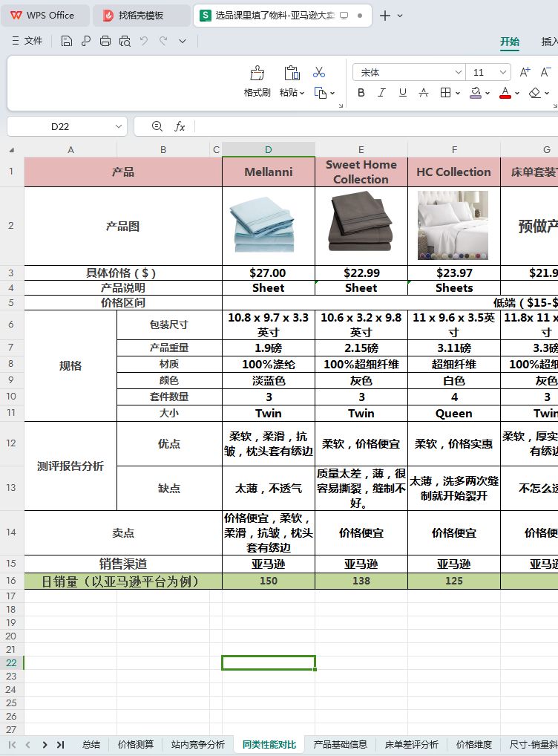
Task: Toggle Underline formatting
Action: 403,93
